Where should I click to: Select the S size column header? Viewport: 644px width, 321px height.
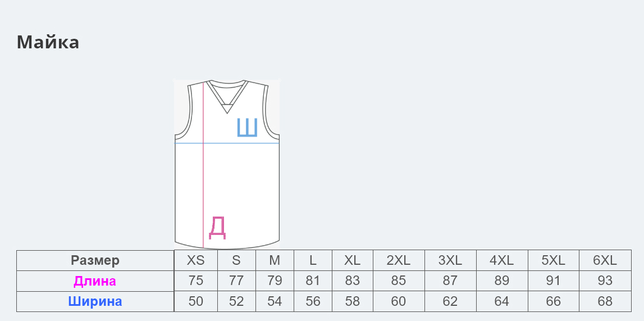236,260
